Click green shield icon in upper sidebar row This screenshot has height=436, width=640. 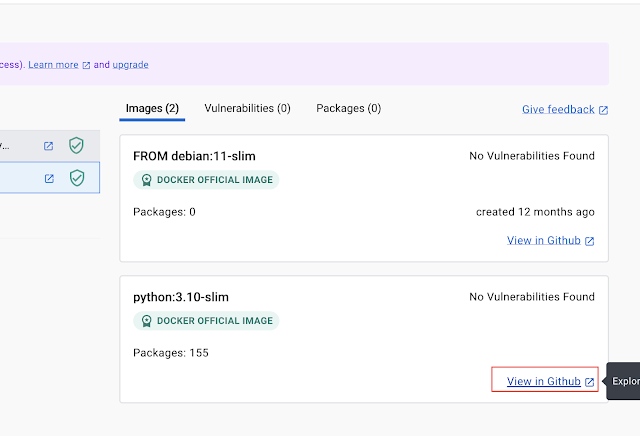pos(76,145)
